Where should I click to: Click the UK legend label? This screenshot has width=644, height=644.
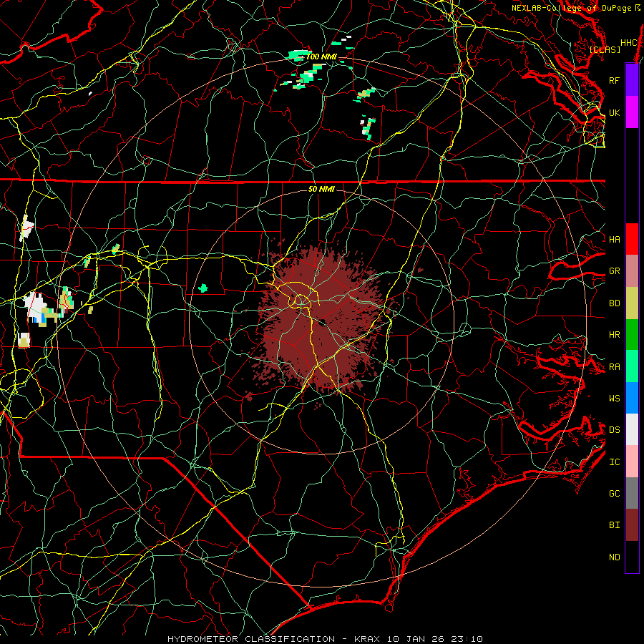(x=615, y=112)
